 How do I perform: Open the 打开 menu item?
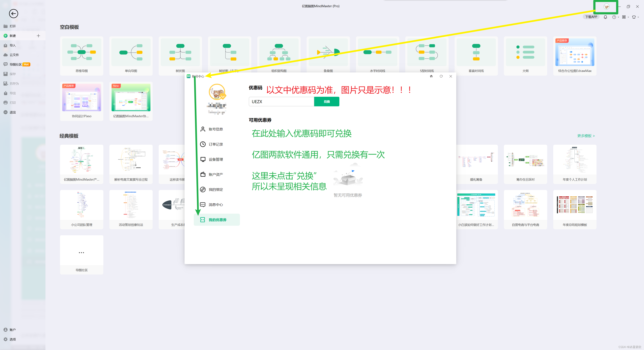coord(22,26)
